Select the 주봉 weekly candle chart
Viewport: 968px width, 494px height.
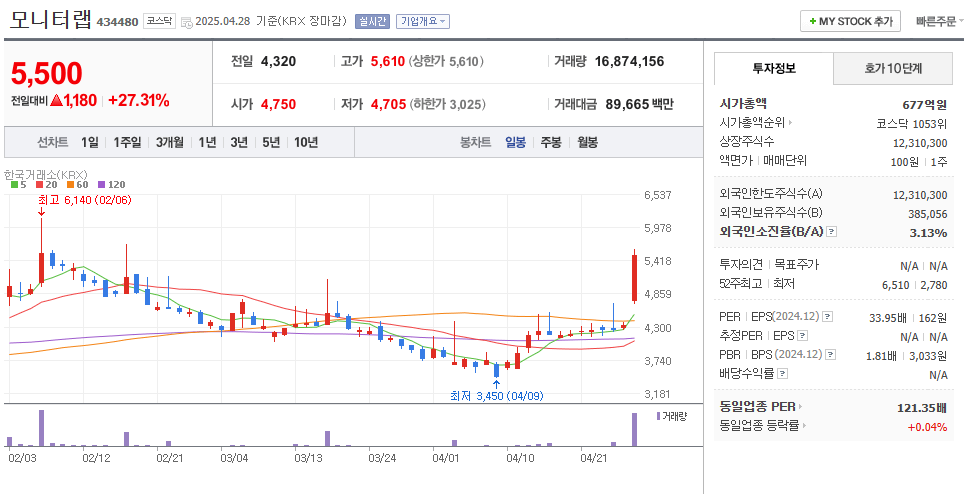point(551,142)
